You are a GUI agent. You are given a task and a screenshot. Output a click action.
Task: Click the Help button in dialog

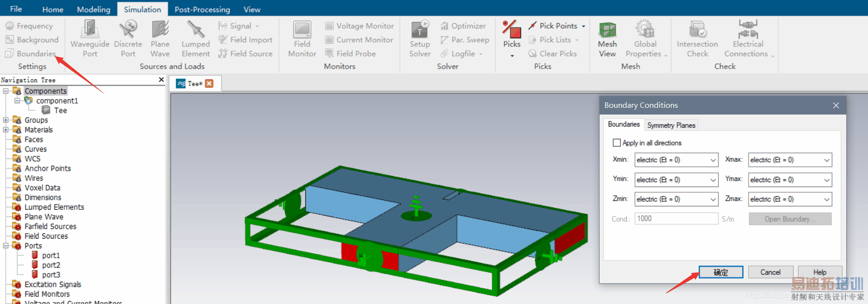[x=820, y=272]
